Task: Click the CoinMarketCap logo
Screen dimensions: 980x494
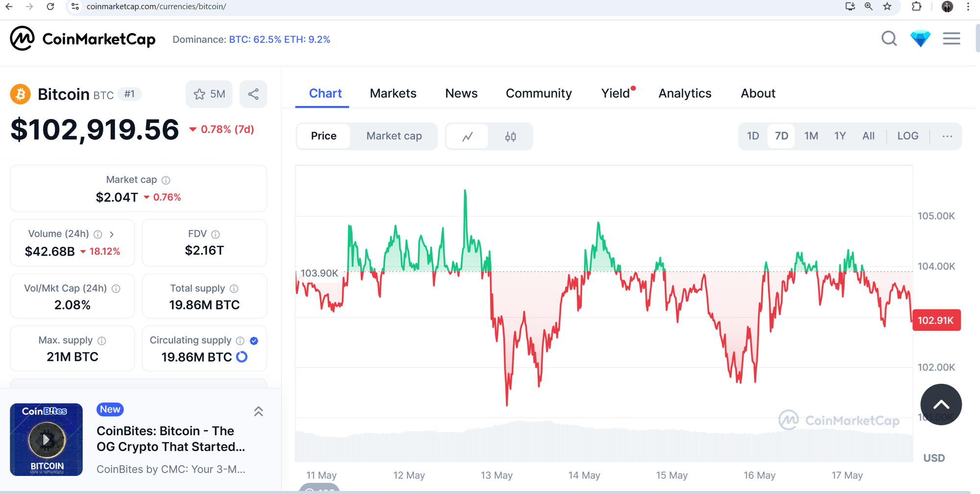Action: point(83,39)
